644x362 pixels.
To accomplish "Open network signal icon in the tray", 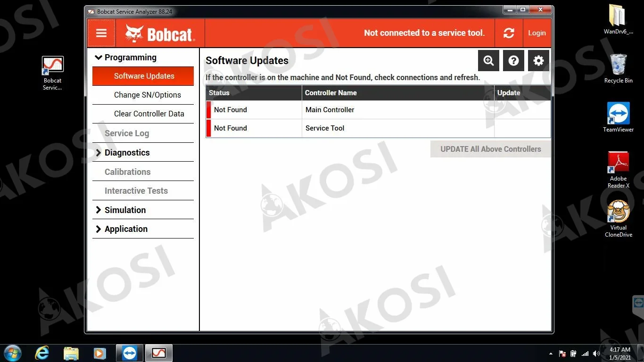I will coord(585,354).
